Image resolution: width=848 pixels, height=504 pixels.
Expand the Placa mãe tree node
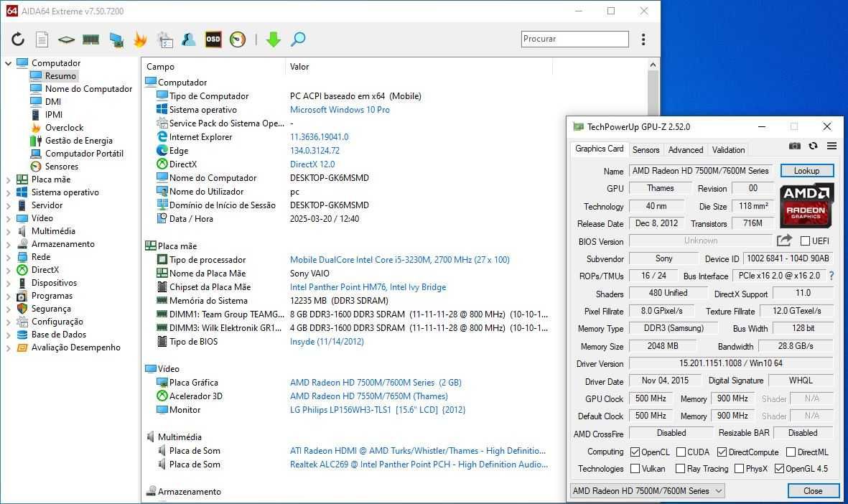coord(8,179)
